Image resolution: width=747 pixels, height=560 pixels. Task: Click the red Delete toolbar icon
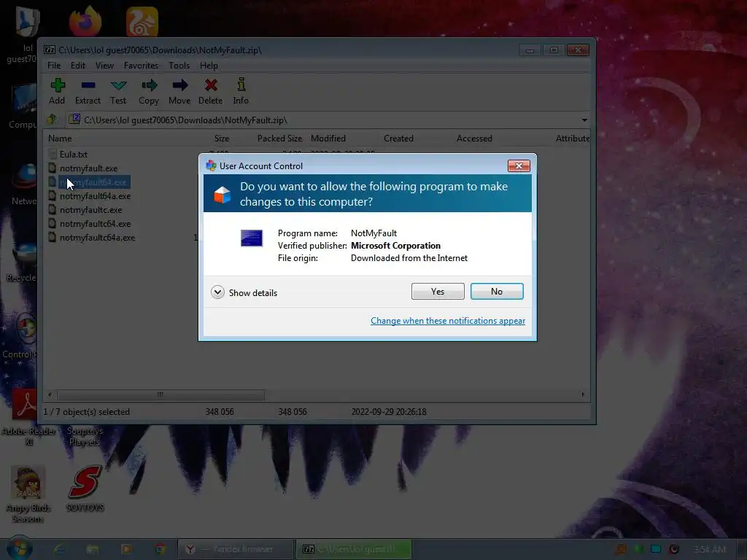click(211, 91)
